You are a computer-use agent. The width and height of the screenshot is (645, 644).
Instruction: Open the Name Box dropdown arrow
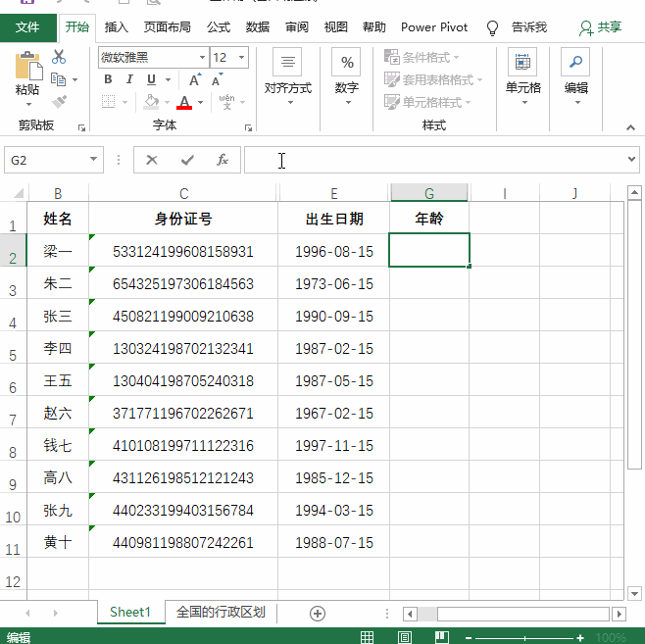(93, 159)
